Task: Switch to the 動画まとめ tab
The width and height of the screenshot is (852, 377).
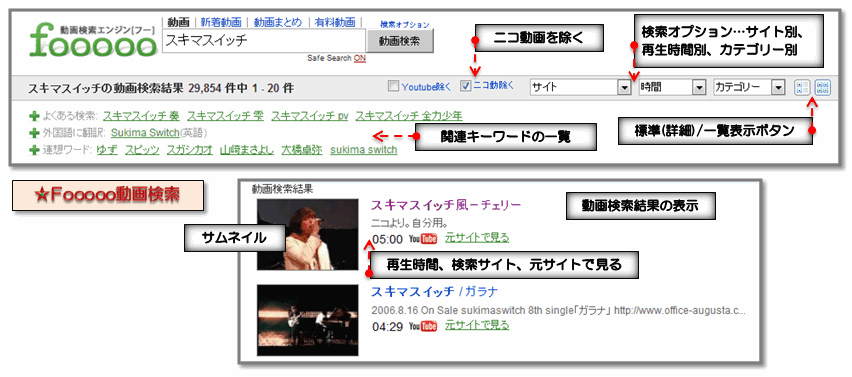Action: point(278,22)
